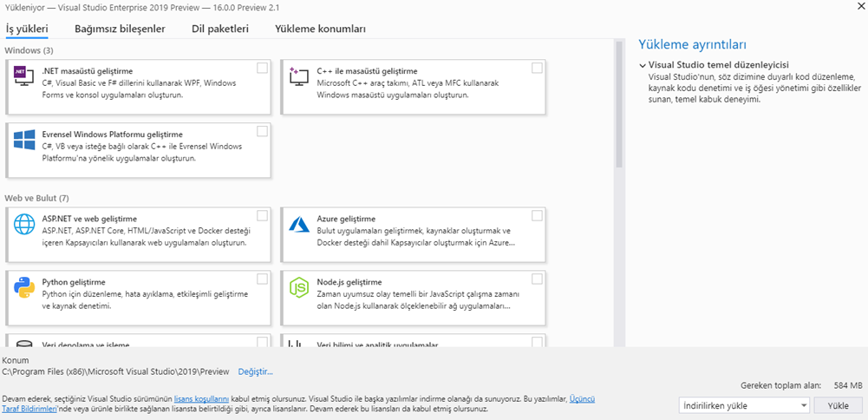Click the install path C:\Program Files (x86) text
868x420 pixels.
115,371
